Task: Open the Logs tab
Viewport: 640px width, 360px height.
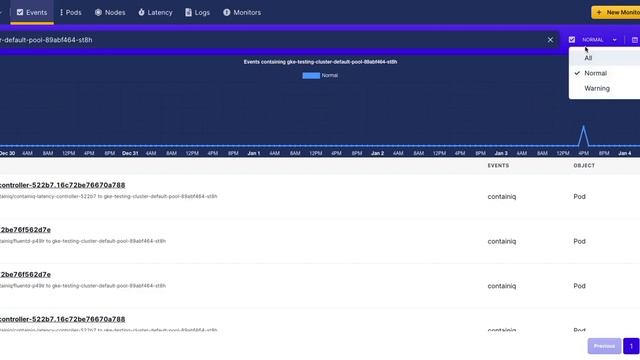Action: click(x=198, y=12)
